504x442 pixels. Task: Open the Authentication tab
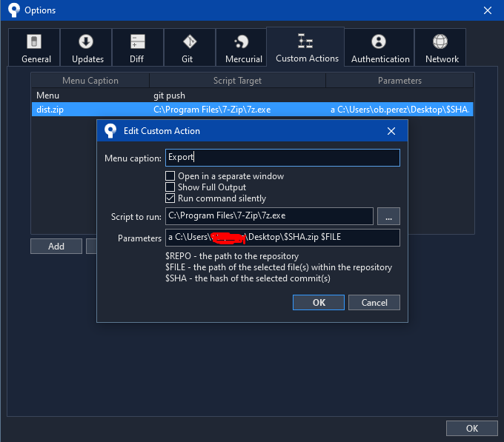(379, 47)
